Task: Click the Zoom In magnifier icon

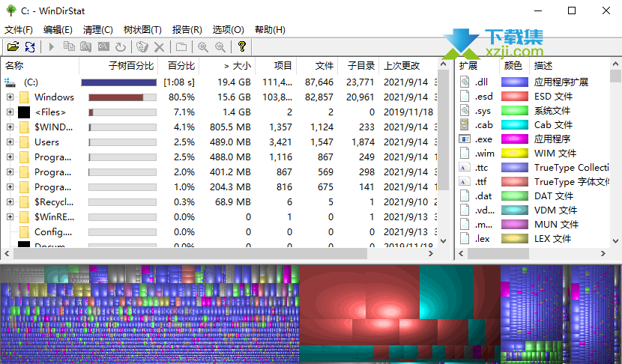Action: [x=202, y=46]
